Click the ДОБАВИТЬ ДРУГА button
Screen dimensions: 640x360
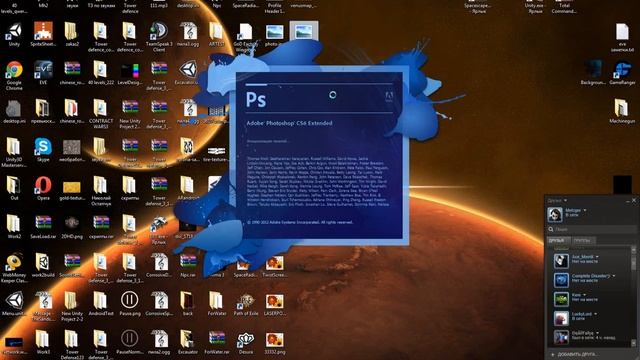(575, 354)
